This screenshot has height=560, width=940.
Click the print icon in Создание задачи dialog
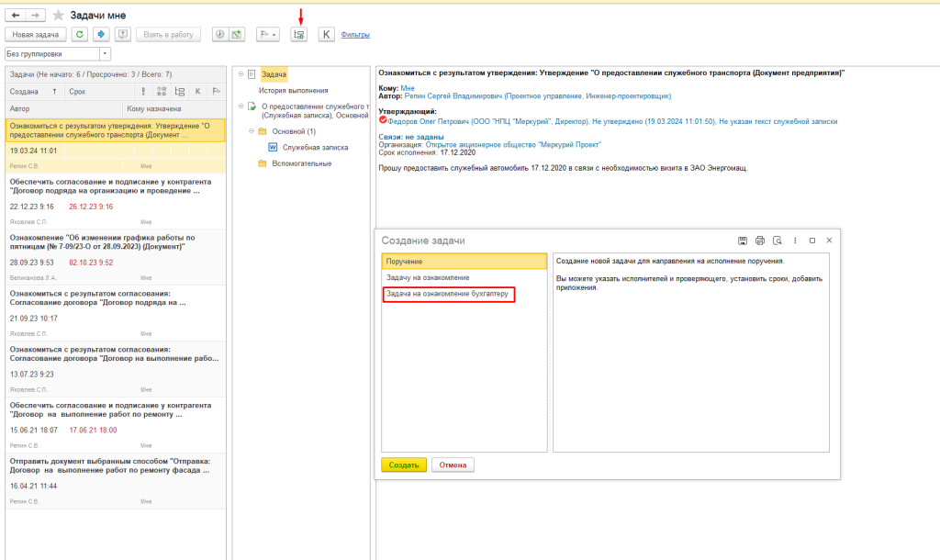(759, 241)
